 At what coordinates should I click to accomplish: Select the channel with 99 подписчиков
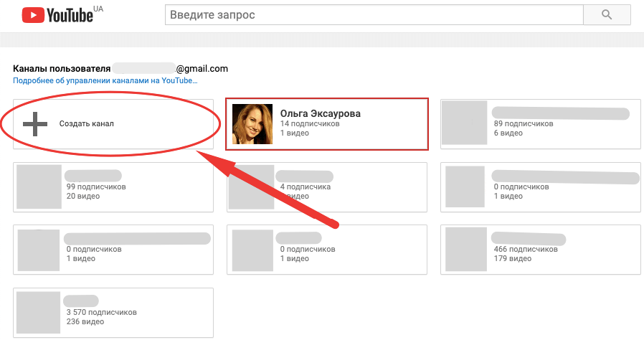113,187
